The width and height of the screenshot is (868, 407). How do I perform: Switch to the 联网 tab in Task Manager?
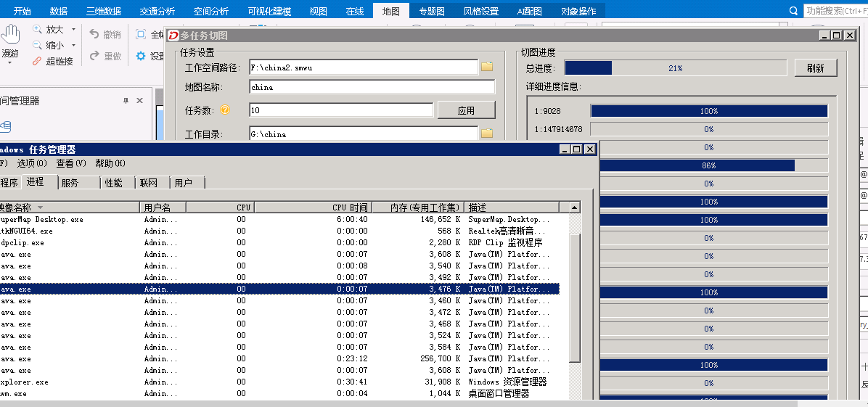click(x=152, y=183)
